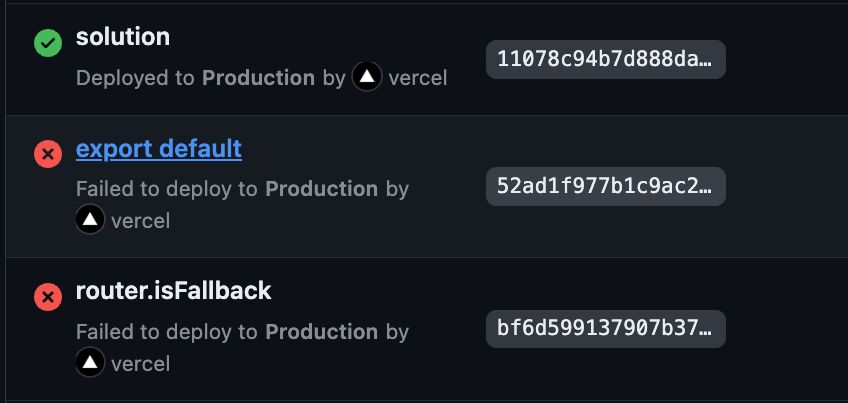The image size is (848, 403).
Task: Click the vercel avatar under export default
Action: point(90,219)
